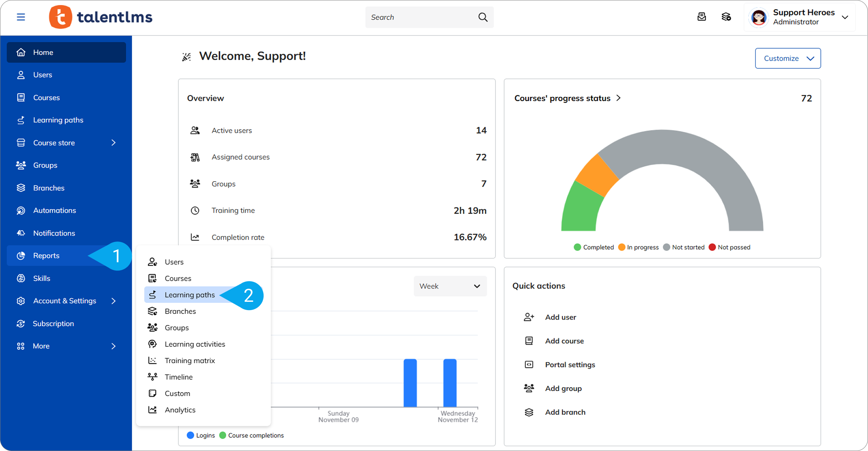
Task: Open the Customize dropdown
Action: (x=788, y=58)
